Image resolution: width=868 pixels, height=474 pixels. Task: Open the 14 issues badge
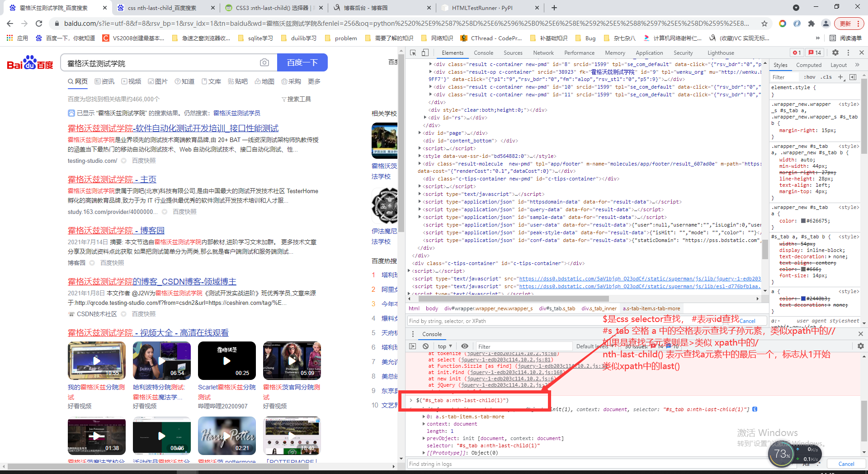(x=815, y=52)
